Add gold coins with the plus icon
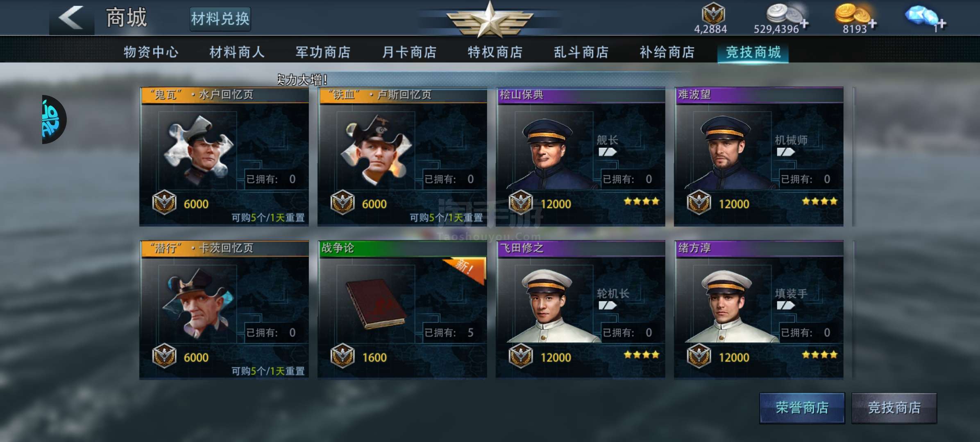Viewport: 980px width, 442px height. click(872, 24)
